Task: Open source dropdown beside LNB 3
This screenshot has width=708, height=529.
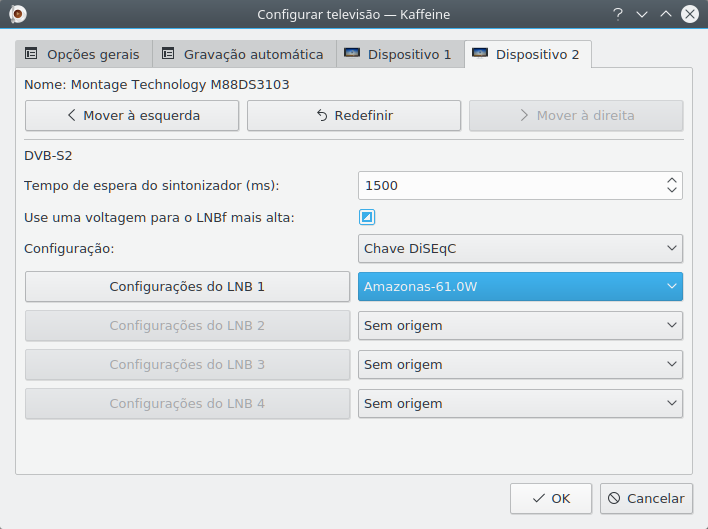Action: [x=520, y=365]
